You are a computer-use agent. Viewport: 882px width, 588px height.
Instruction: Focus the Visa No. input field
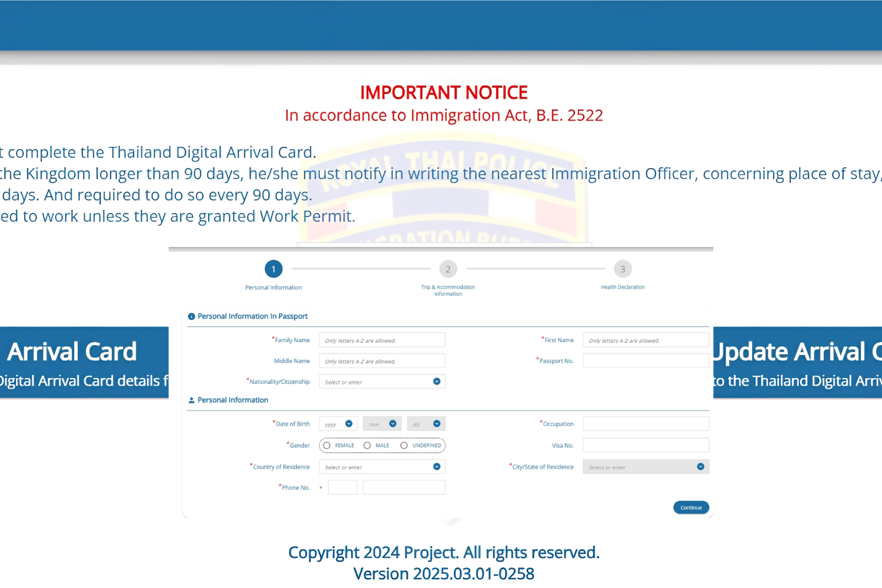click(646, 445)
